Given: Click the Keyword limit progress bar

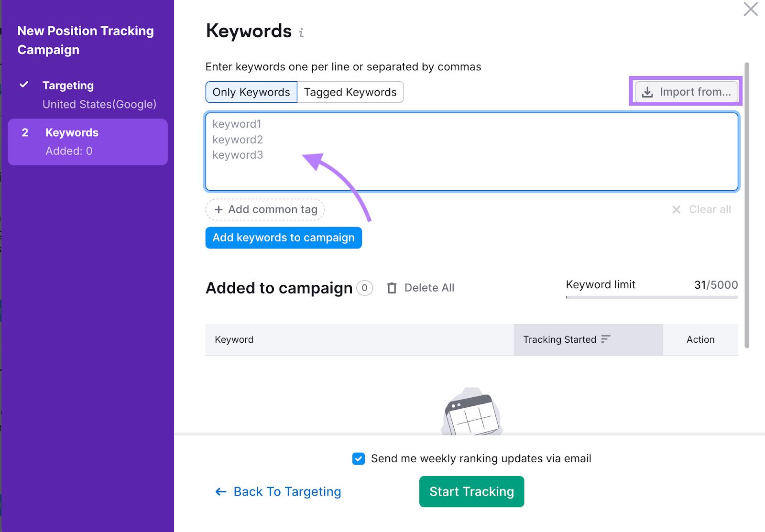Looking at the screenshot, I should (x=652, y=297).
